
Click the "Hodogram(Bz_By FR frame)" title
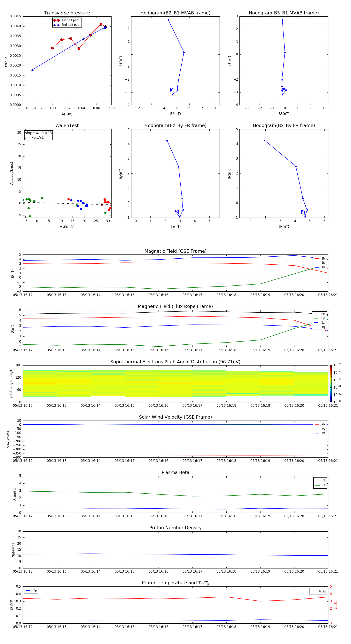[x=175, y=125]
